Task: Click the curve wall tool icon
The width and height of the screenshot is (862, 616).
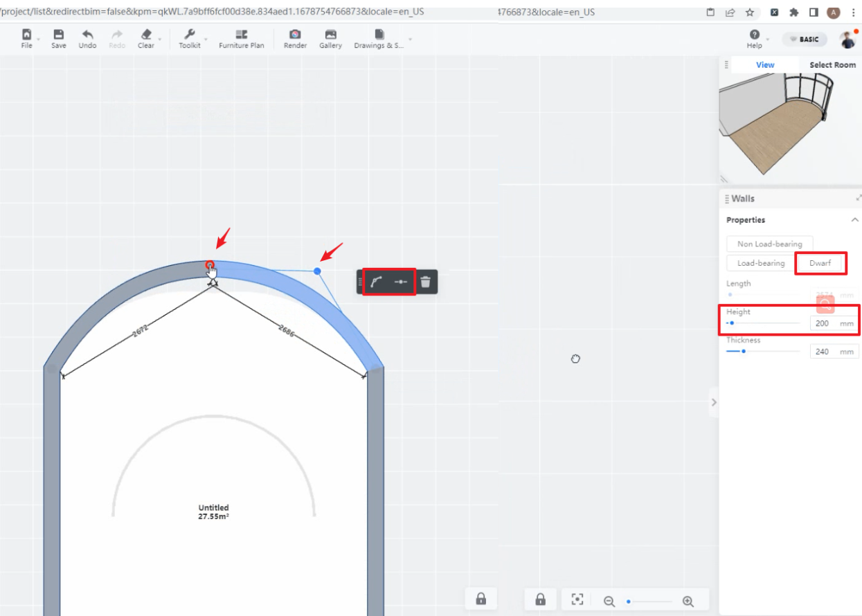Action: (x=376, y=282)
